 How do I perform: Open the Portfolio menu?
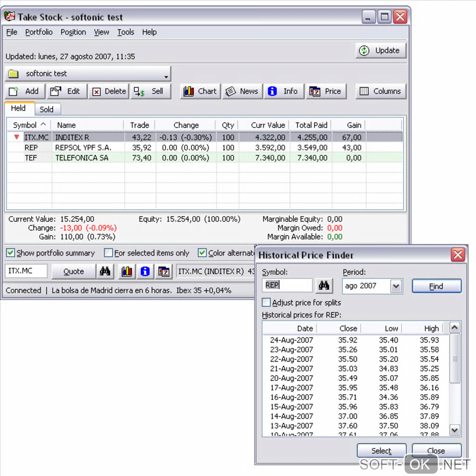[39, 32]
